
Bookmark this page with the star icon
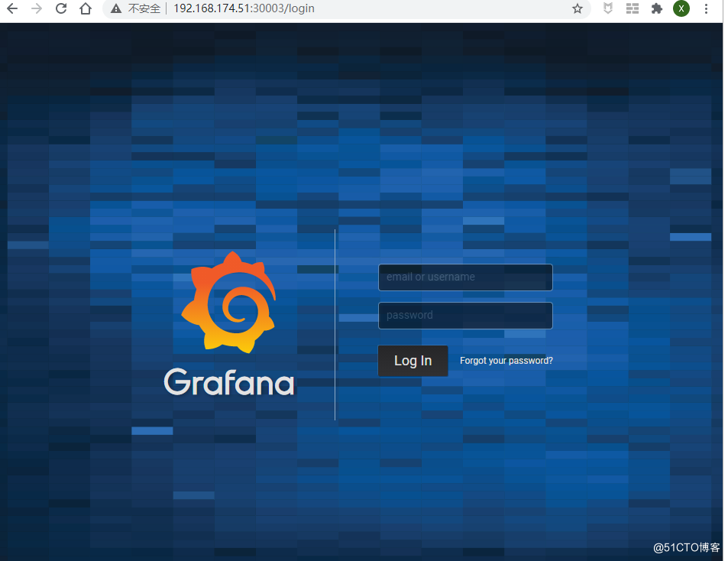click(x=577, y=8)
